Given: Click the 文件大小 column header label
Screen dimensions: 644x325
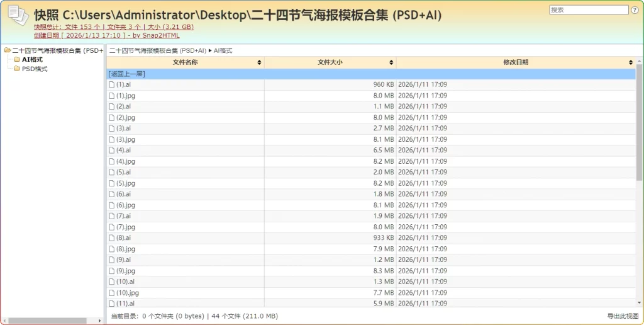Looking at the screenshot, I should click(x=330, y=62).
